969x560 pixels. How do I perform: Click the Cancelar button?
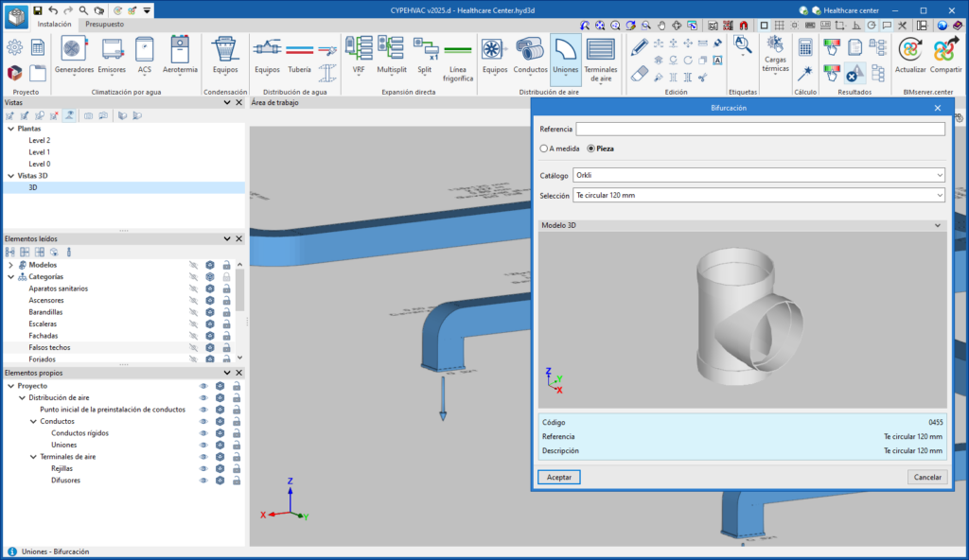point(927,478)
